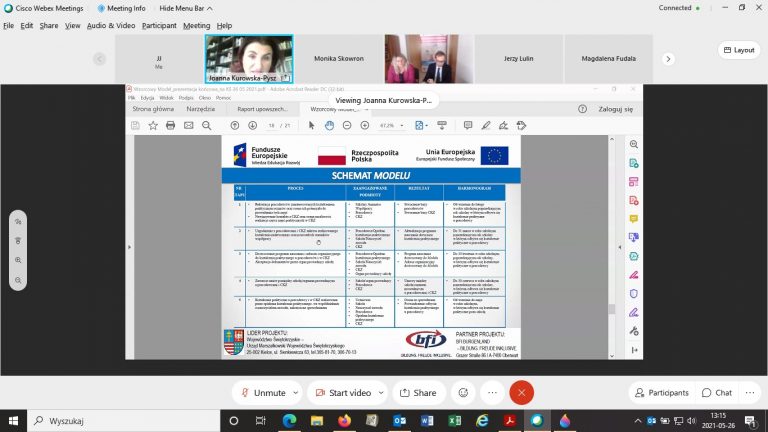The width and height of the screenshot is (768, 432).
Task: Open Microsoft Edge from taskbar
Action: click(289, 421)
